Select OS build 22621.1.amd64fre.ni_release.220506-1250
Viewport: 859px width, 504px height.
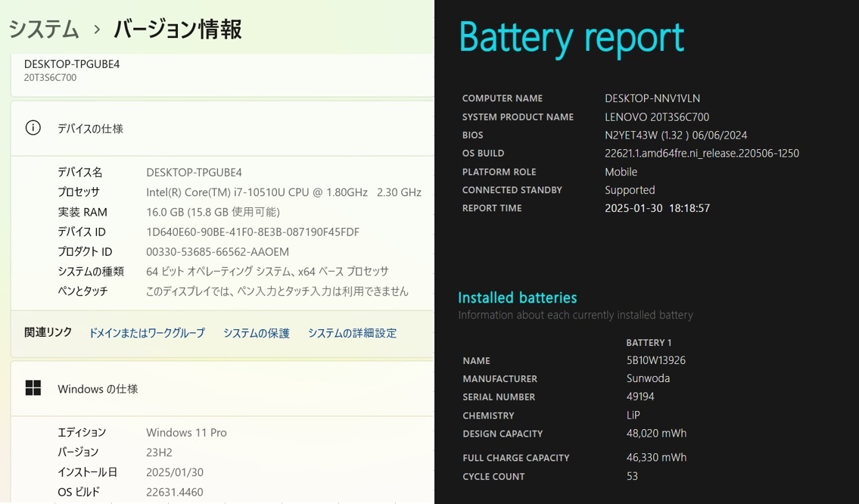click(702, 154)
